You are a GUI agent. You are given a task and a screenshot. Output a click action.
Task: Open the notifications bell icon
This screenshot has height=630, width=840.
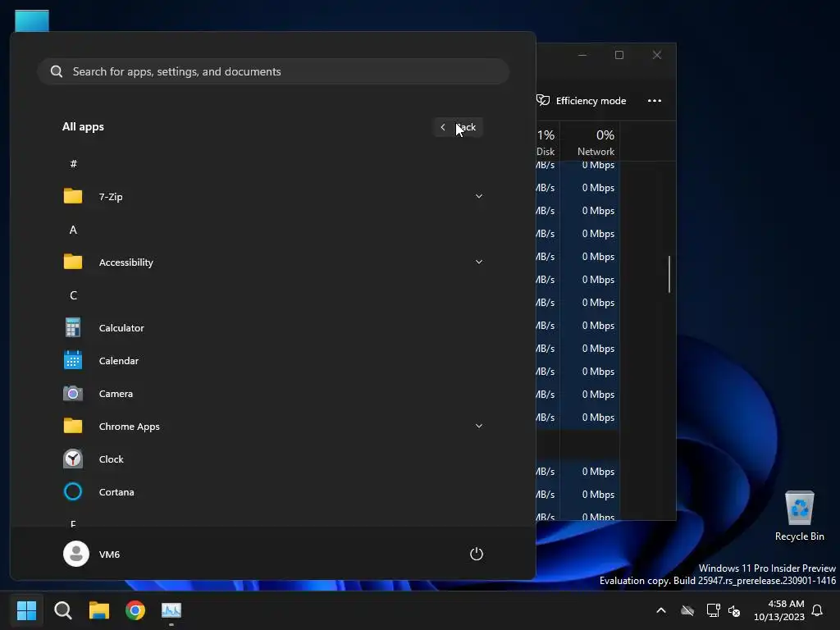[x=817, y=609]
